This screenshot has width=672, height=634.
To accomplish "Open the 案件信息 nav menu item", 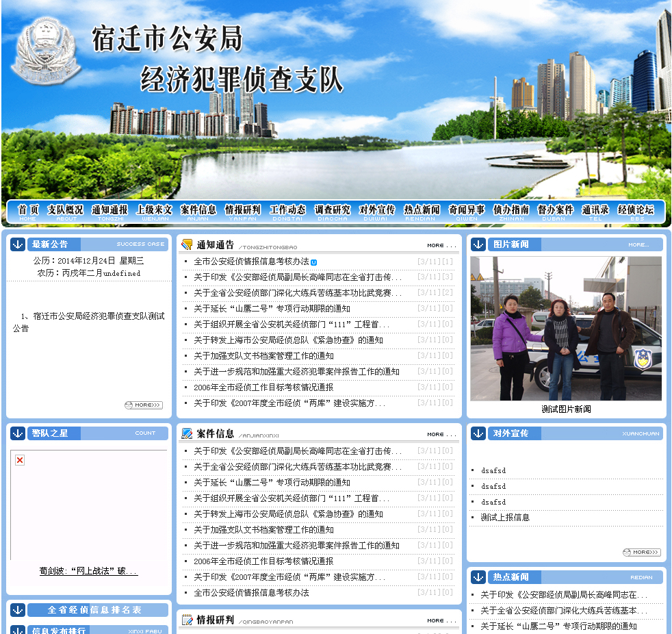I will tap(198, 213).
